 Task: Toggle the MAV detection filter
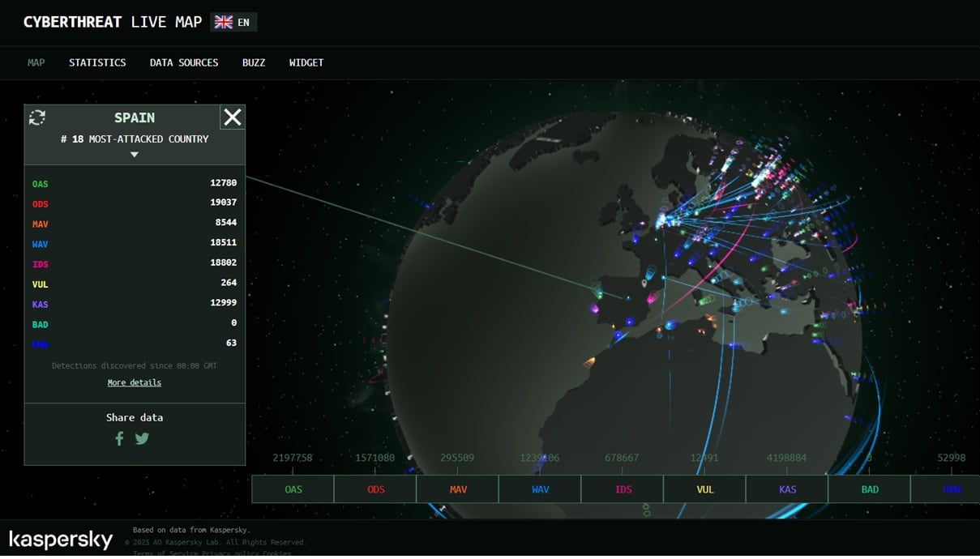(458, 489)
